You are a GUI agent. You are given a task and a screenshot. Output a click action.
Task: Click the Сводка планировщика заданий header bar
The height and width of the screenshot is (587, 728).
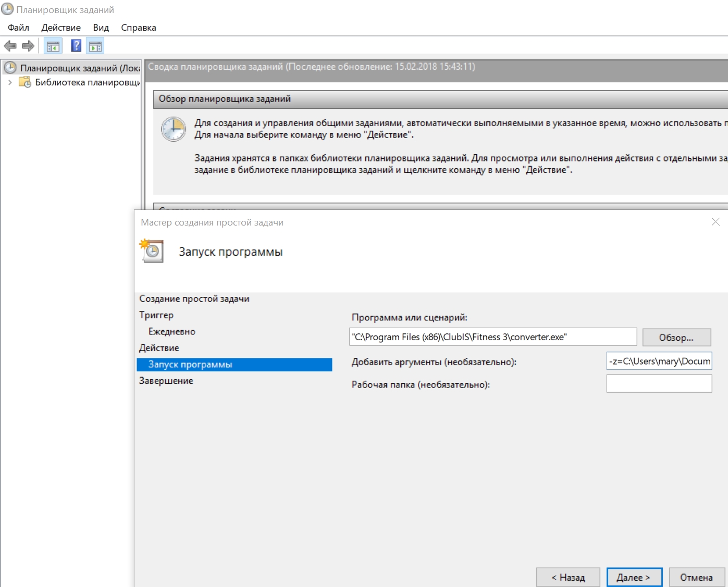coord(436,70)
